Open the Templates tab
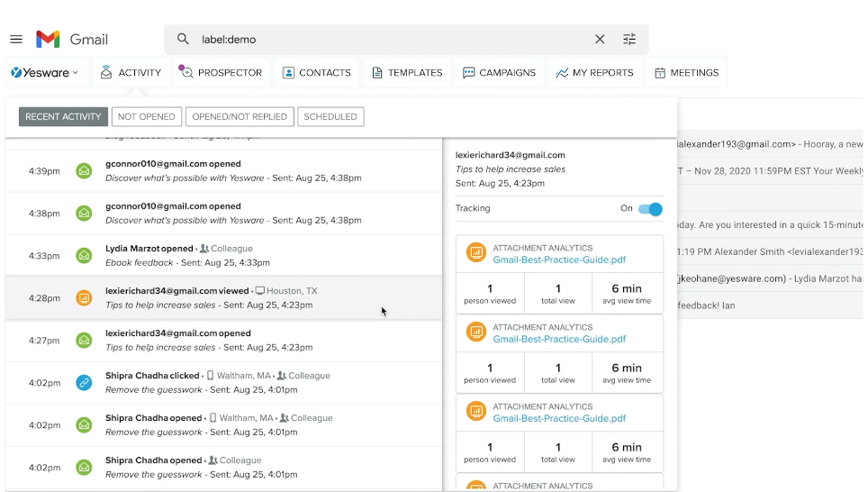This screenshot has height=492, width=868. [407, 73]
